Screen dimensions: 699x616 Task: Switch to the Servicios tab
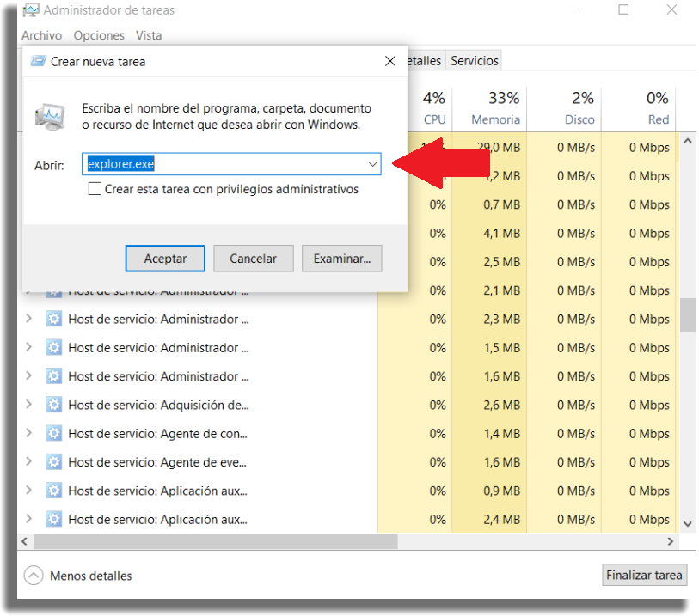474,61
